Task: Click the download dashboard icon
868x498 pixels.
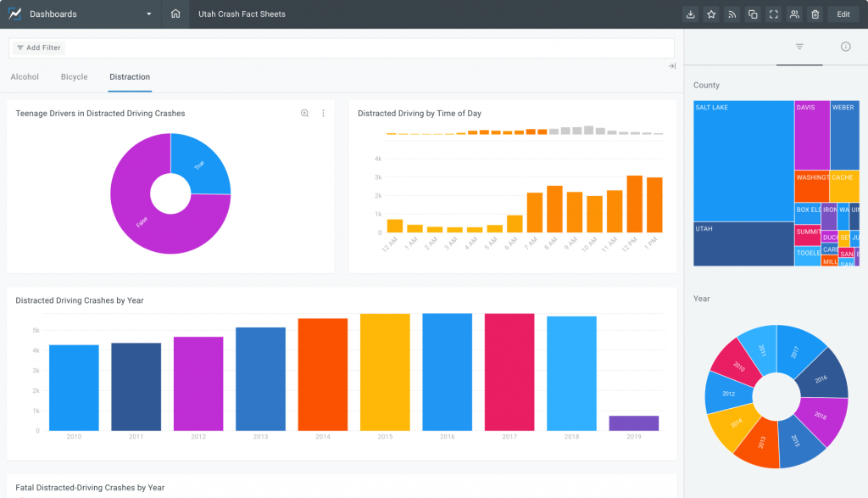Action: pos(691,14)
